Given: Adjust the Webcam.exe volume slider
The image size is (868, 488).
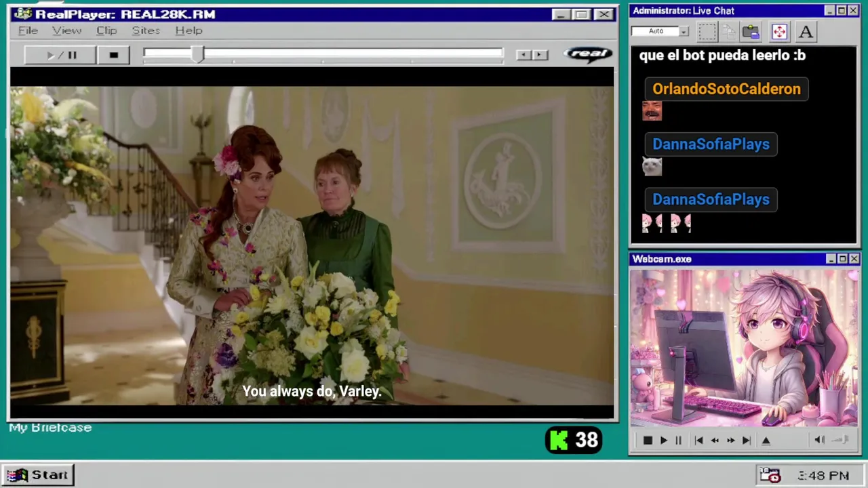Looking at the screenshot, I should click(x=841, y=441).
